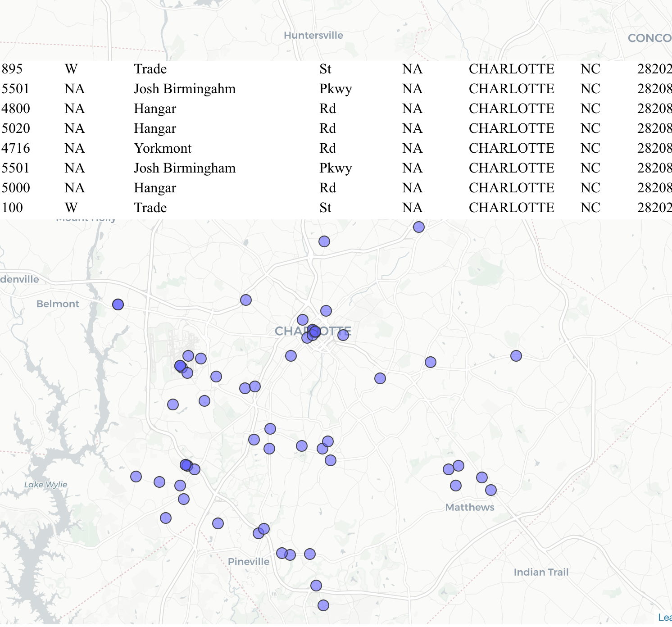Click street number 5000 in the table

coord(16,188)
